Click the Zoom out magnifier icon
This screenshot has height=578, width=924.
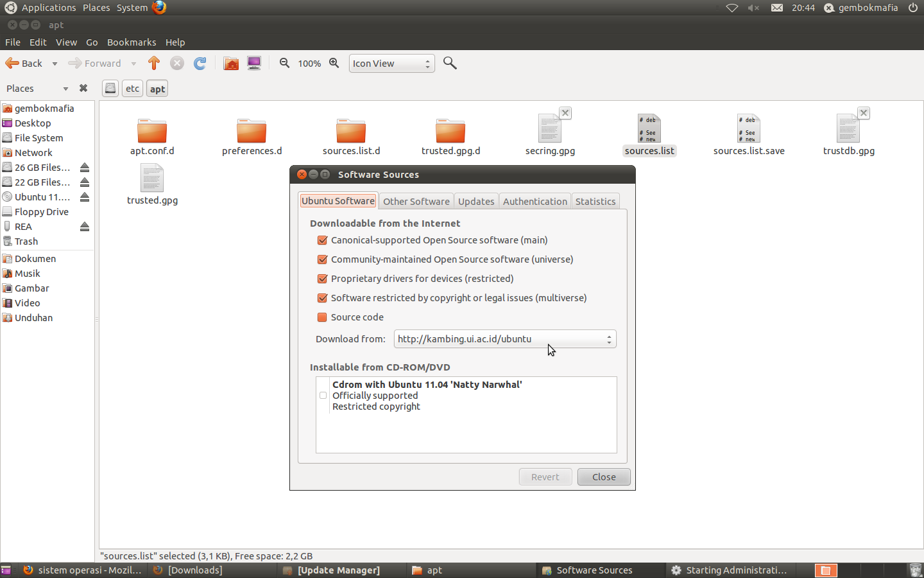[x=285, y=63]
